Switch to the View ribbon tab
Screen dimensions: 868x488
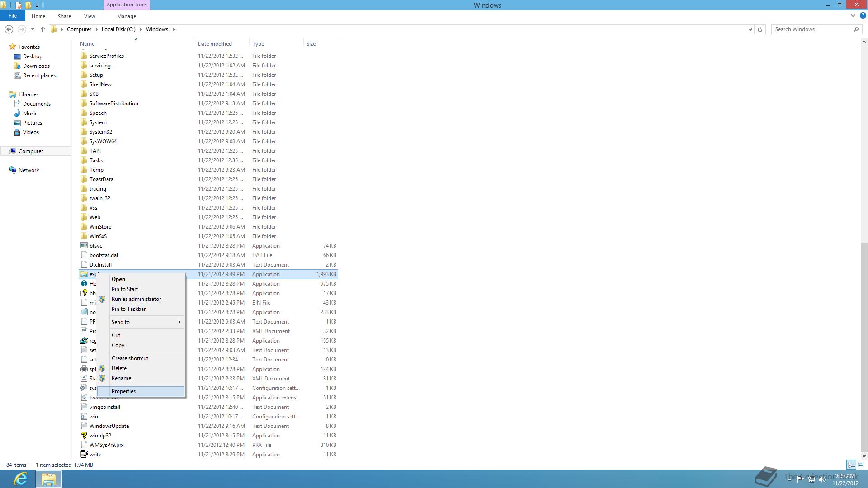(90, 16)
